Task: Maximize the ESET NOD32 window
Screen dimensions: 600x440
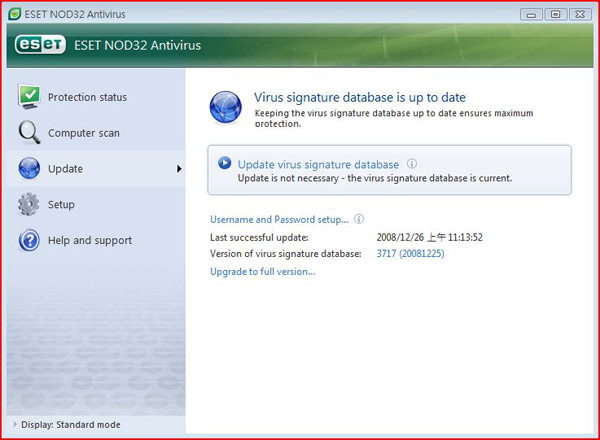Action: [556, 15]
